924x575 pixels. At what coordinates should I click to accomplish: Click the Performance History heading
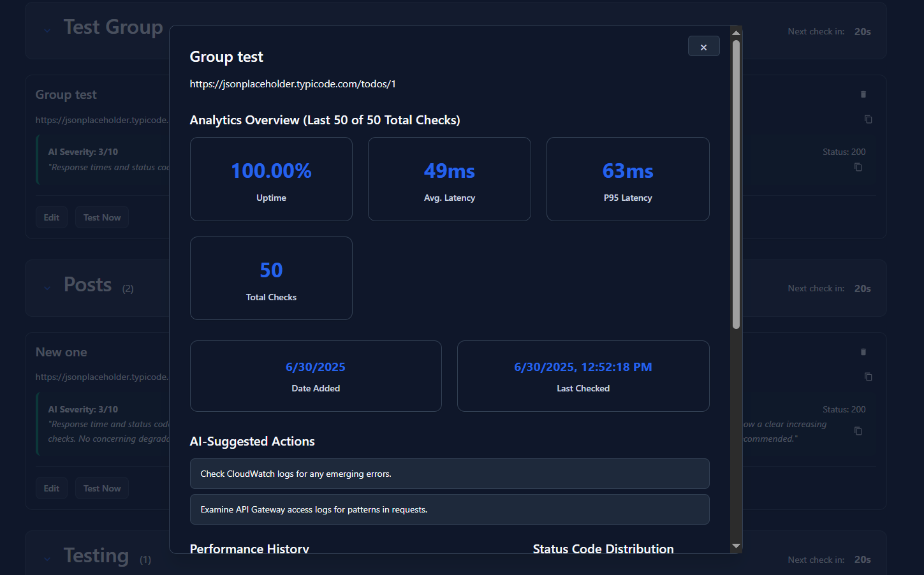pyautogui.click(x=249, y=548)
